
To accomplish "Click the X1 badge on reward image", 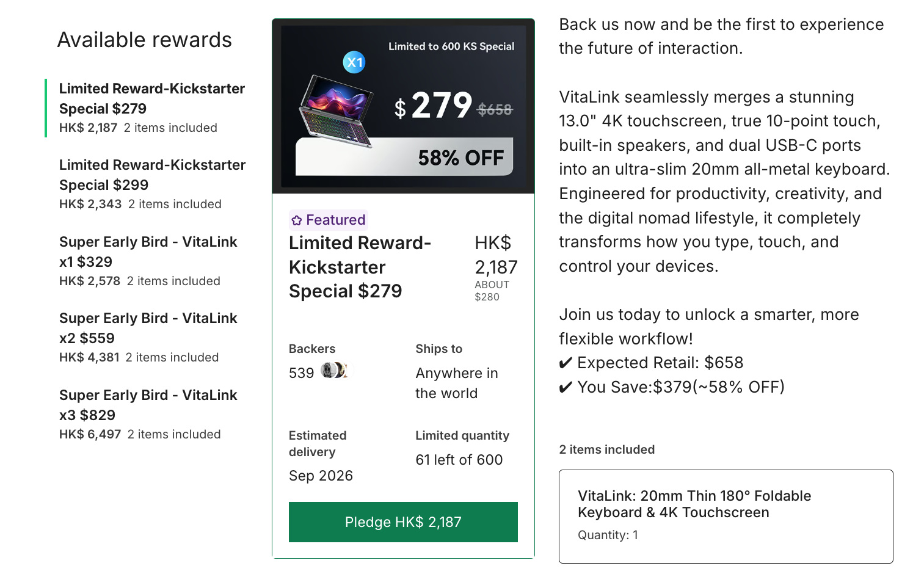I will tap(354, 62).
